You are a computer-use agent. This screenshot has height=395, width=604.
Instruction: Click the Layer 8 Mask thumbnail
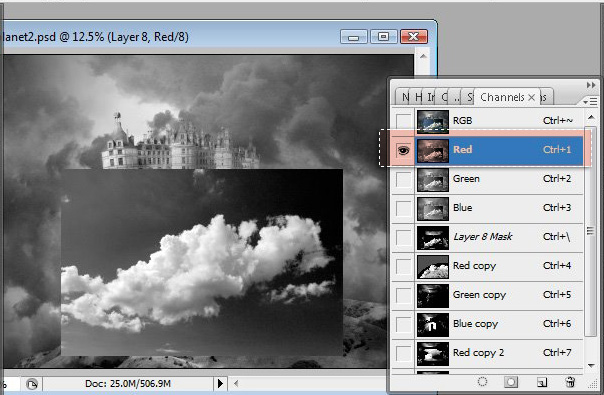pos(433,238)
